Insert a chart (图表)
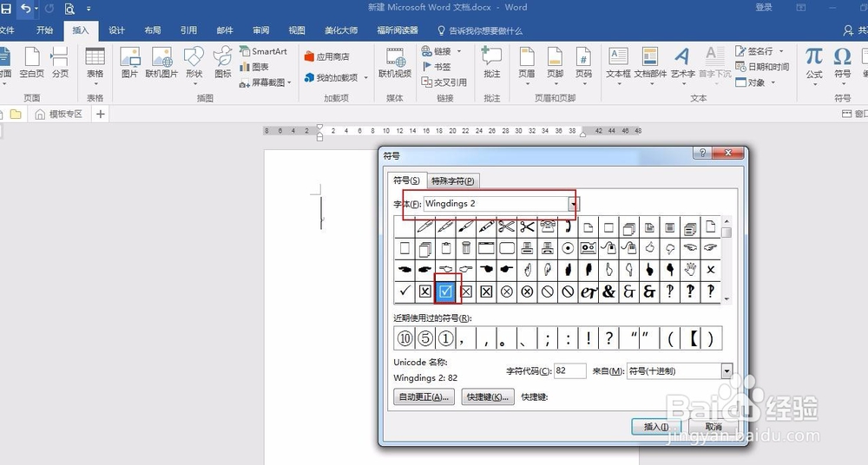The image size is (868, 465). click(x=254, y=67)
